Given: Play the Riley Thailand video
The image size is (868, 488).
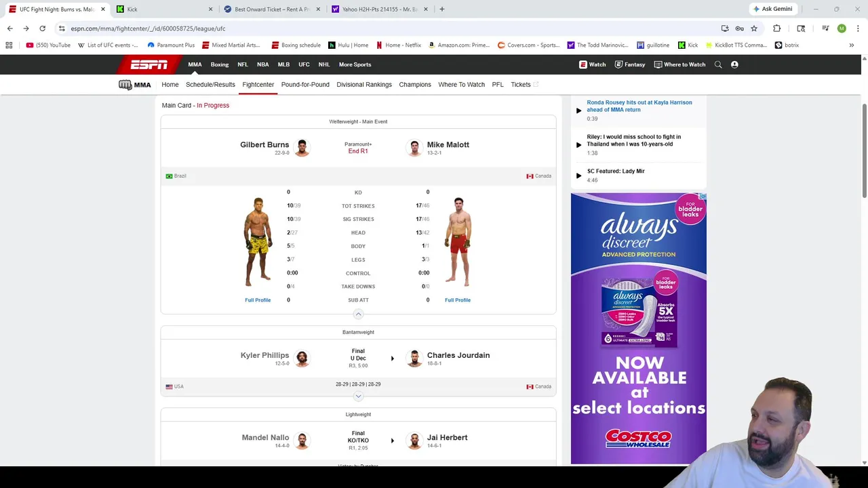Looking at the screenshot, I should point(578,145).
